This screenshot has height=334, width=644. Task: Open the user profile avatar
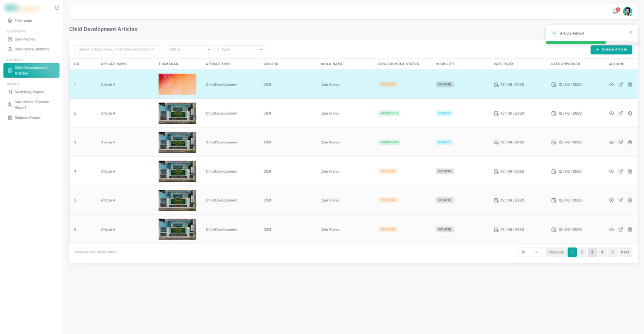point(627,11)
